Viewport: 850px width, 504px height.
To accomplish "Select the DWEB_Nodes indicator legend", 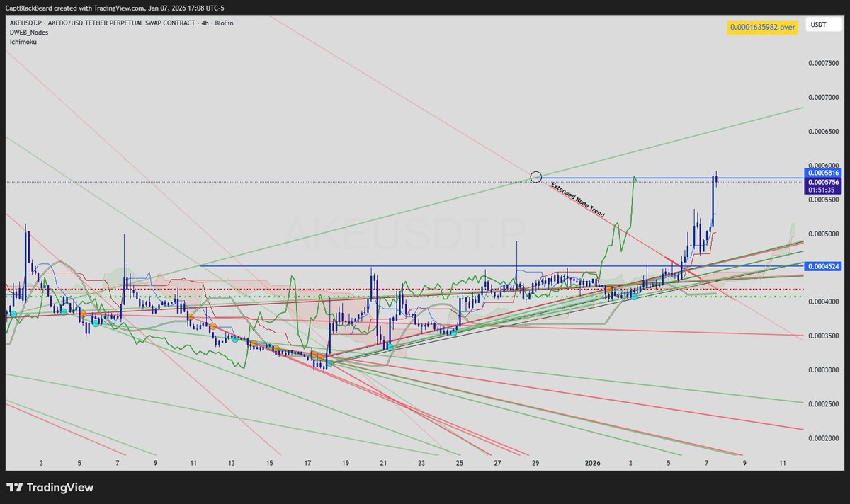I will tap(30, 33).
